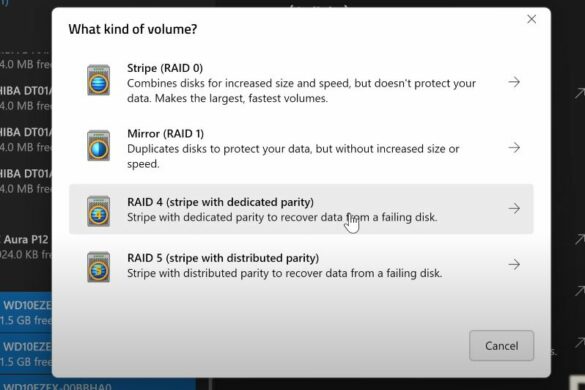The width and height of the screenshot is (585, 390).
Task: Select RAID 4 stripe with dedicated parity title
Action: 220,202
